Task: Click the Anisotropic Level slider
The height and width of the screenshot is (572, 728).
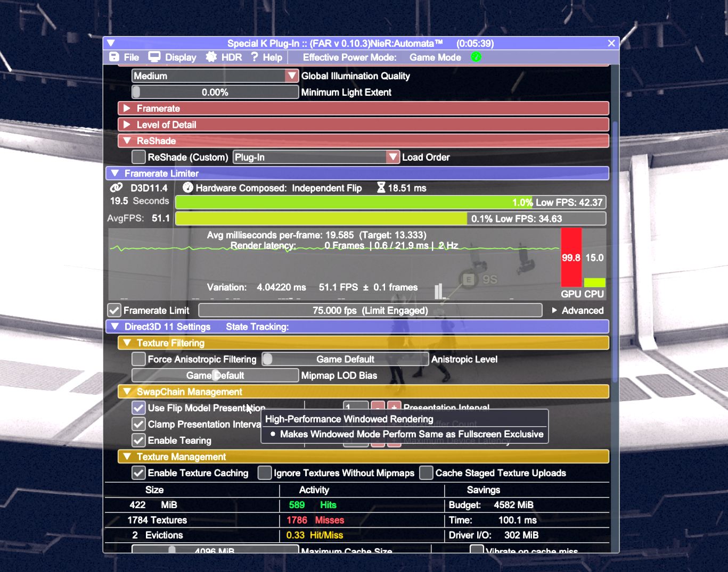Action: coord(345,359)
